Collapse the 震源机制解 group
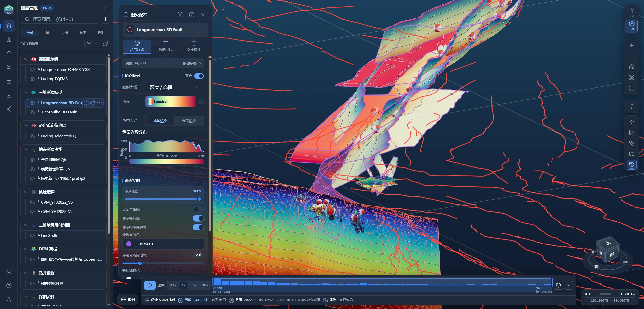The height and width of the screenshot is (309, 644). 26,59
